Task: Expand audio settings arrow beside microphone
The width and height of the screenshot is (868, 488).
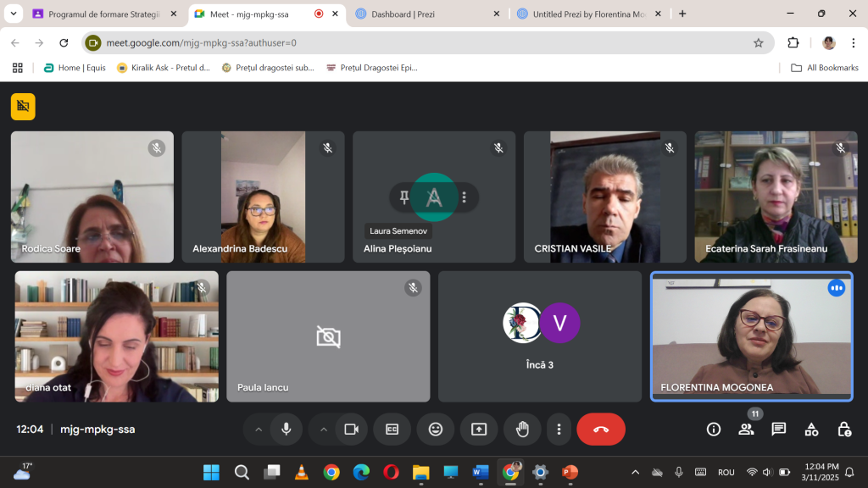Action: (259, 430)
